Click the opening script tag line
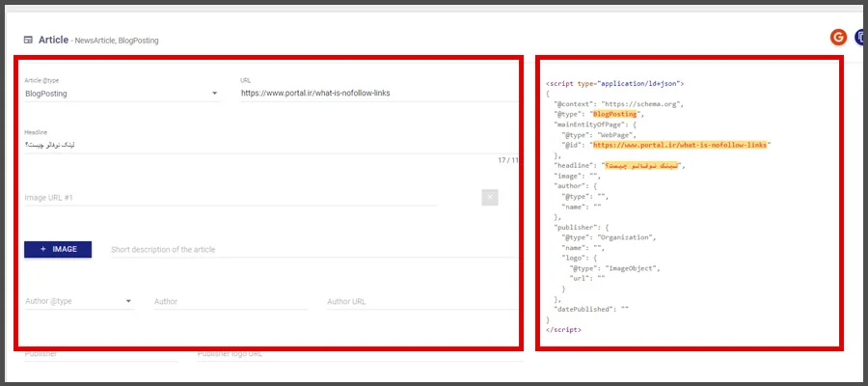868x386 pixels. [614, 84]
